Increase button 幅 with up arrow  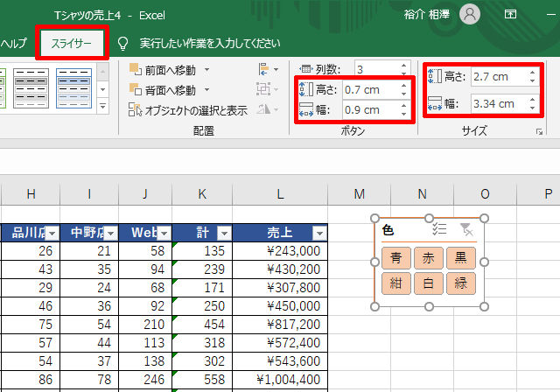coord(403,106)
